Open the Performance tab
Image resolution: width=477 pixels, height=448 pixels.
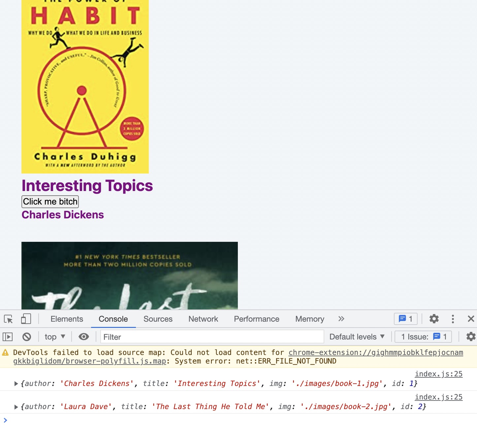(257, 319)
